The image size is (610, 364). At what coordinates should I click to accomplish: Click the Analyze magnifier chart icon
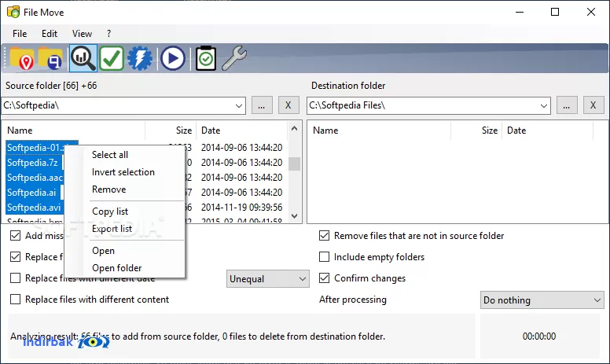click(83, 58)
